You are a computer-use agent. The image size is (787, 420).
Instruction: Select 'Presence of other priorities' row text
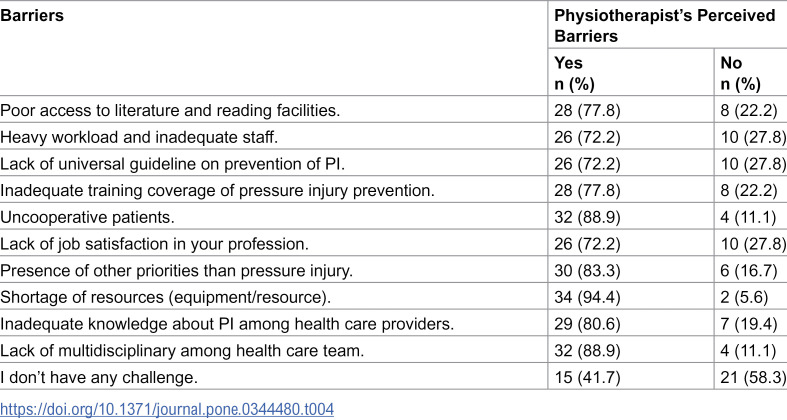click(177, 270)
